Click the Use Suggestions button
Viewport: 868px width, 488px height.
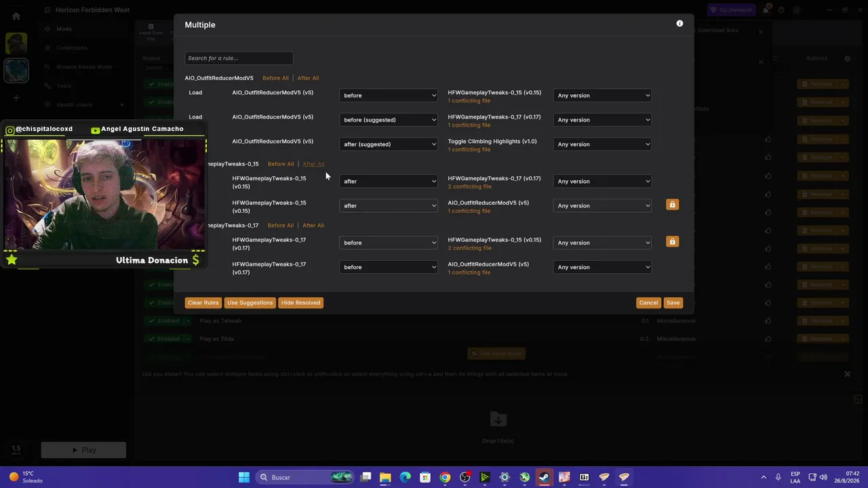(x=250, y=303)
